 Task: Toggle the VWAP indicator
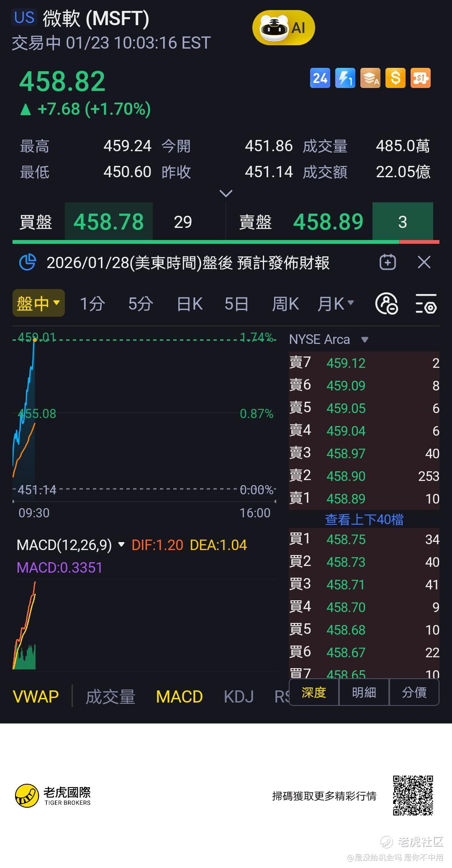(x=36, y=697)
